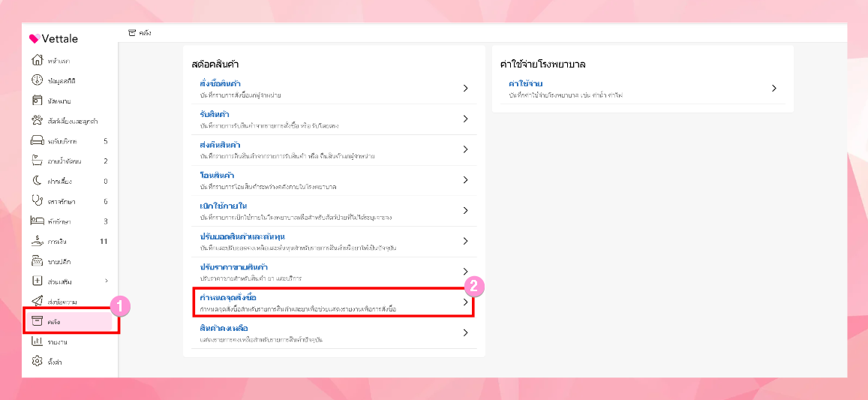Open the home (หน้าแรก) house icon
This screenshot has height=400, width=868.
[37, 60]
